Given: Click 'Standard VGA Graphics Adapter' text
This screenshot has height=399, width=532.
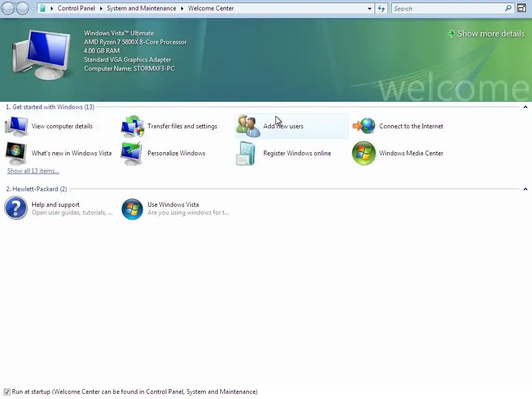Looking at the screenshot, I should pos(128,60).
